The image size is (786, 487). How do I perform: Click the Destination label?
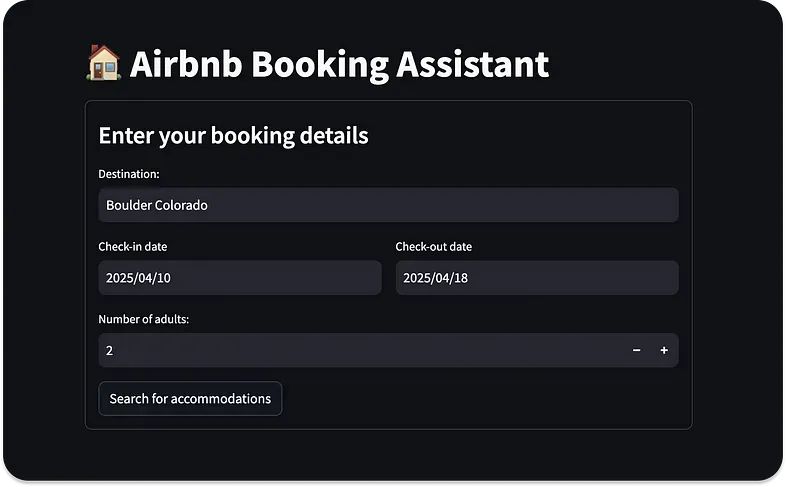pyautogui.click(x=129, y=174)
